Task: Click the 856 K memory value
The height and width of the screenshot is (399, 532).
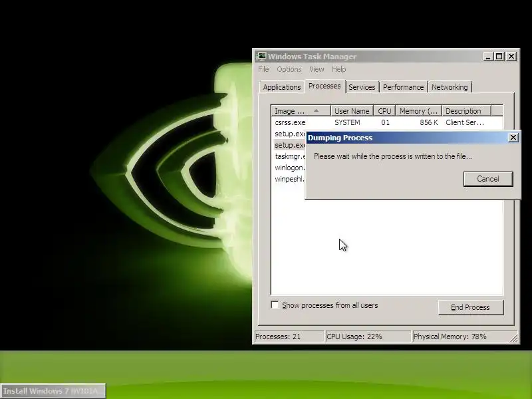Action: point(428,122)
